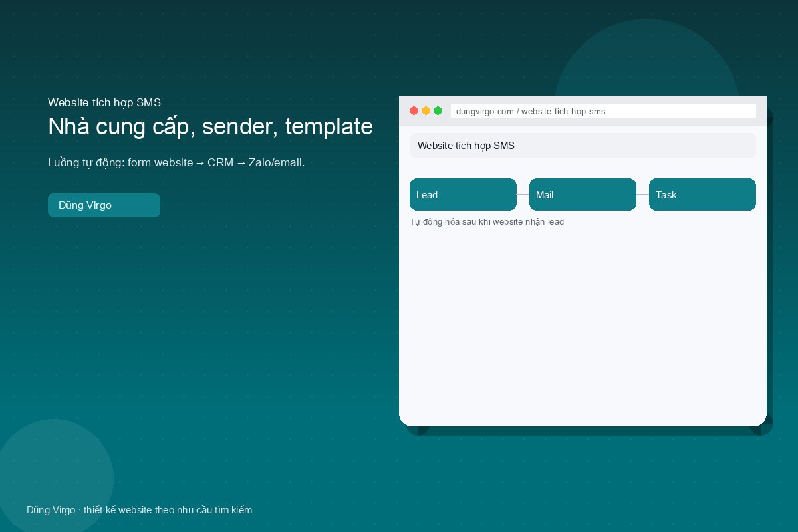
Task: Click the red close dot in mockup window
Action: tap(414, 111)
